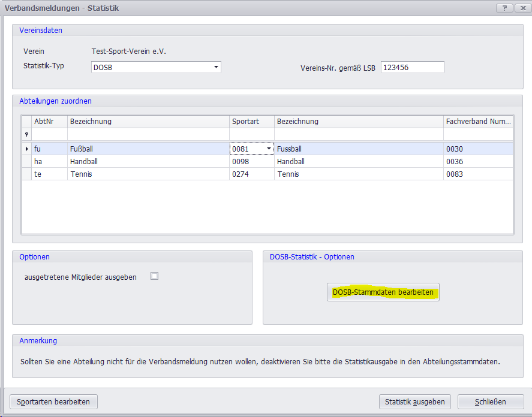Image resolution: width=532 pixels, height=417 pixels.
Task: Focus the Vereins-Nr. gemäß LSB field
Action: [412, 67]
